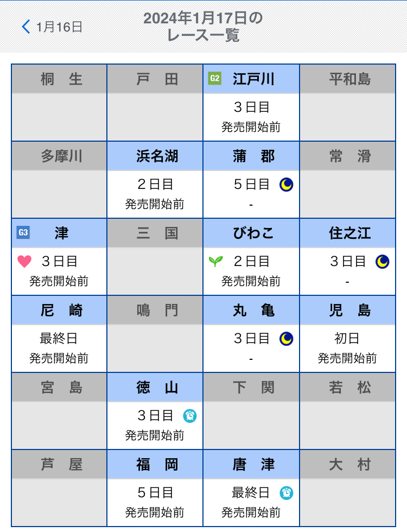The width and height of the screenshot is (407, 532).
Task: Open the 児島 初日 race details cell
Action: [x=347, y=348]
